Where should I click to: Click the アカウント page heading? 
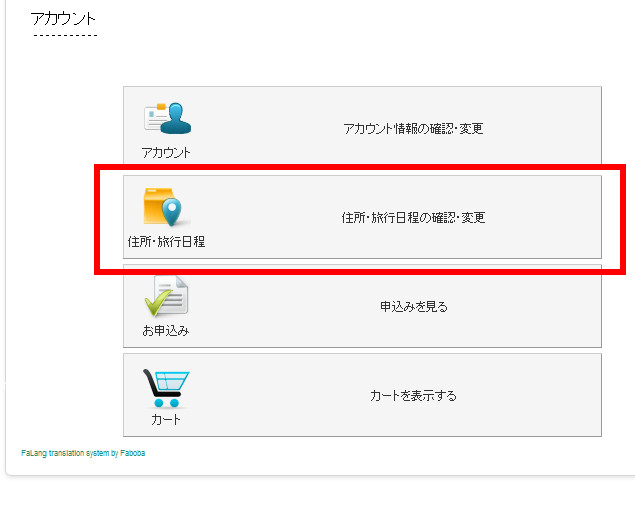tap(63, 19)
